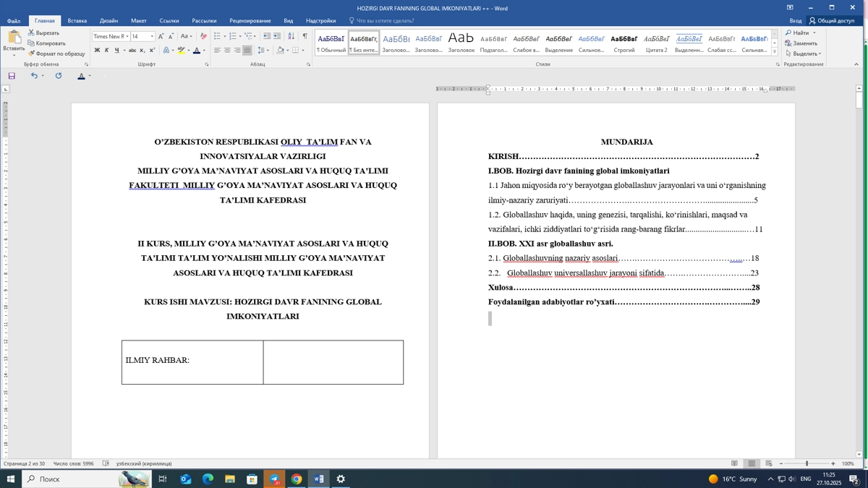Open the Найти (Find) tool in Редактирование
868x488 pixels.
click(x=796, y=33)
